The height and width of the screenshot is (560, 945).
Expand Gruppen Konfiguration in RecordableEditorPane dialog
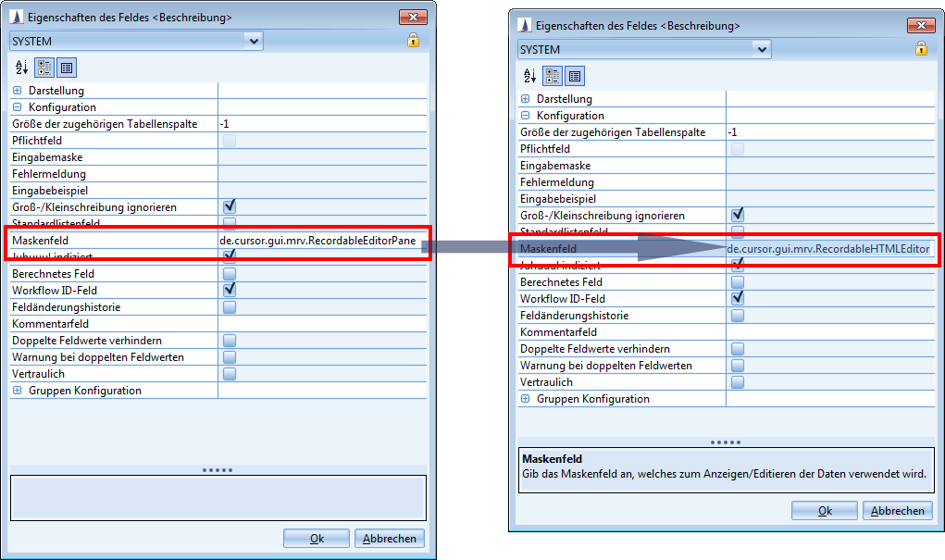tap(18, 391)
